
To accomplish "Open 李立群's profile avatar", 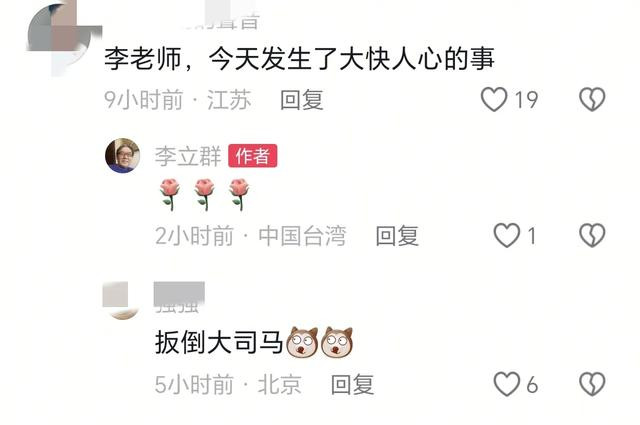I will pyautogui.click(x=122, y=156).
